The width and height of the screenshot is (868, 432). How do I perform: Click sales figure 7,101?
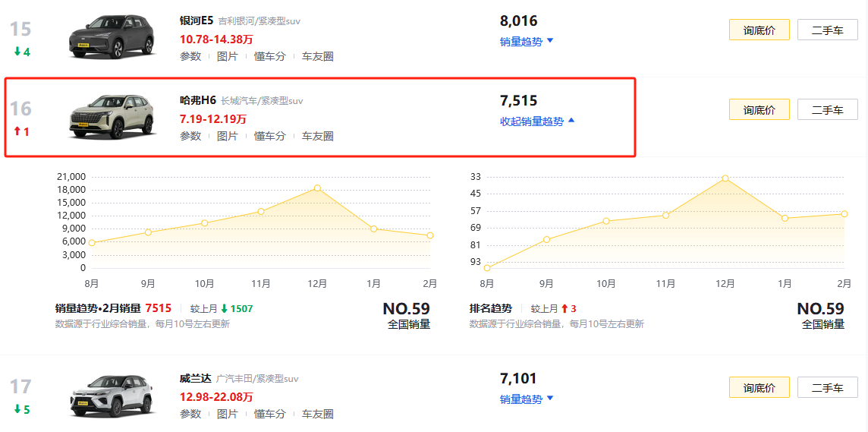(519, 379)
